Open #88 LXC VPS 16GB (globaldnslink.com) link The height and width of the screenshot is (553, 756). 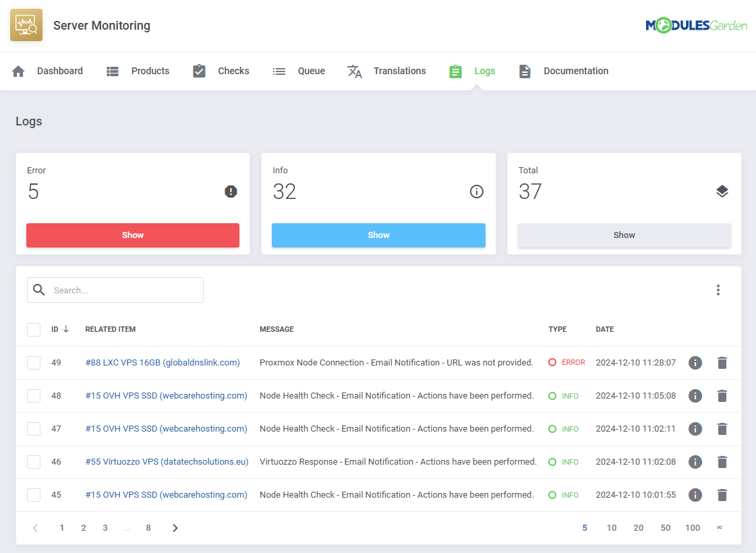click(163, 363)
